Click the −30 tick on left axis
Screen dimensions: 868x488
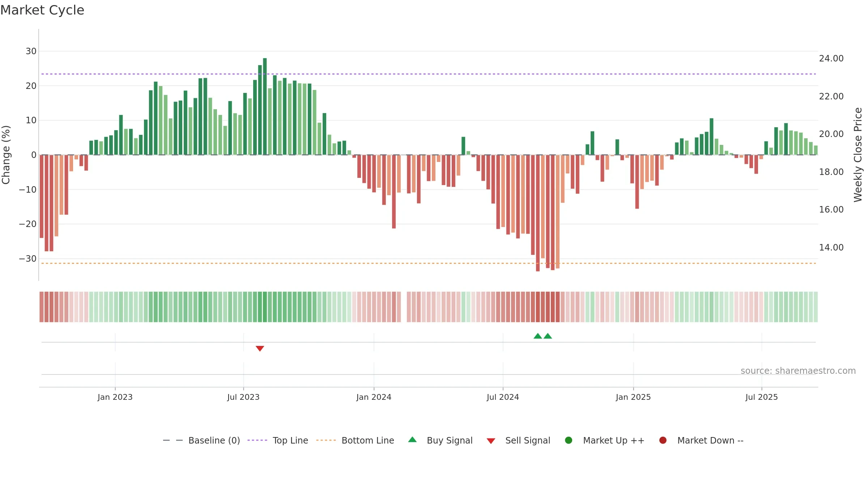tap(28, 259)
